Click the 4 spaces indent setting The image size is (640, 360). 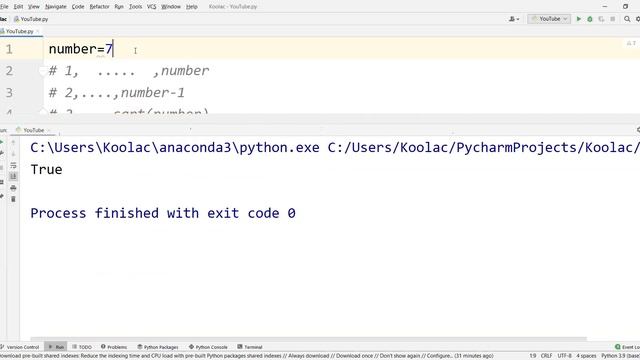586,356
